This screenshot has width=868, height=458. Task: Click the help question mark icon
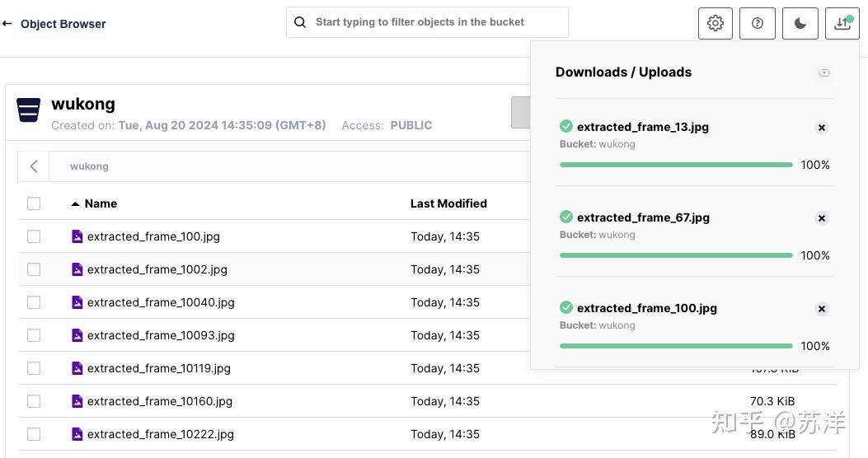(758, 23)
